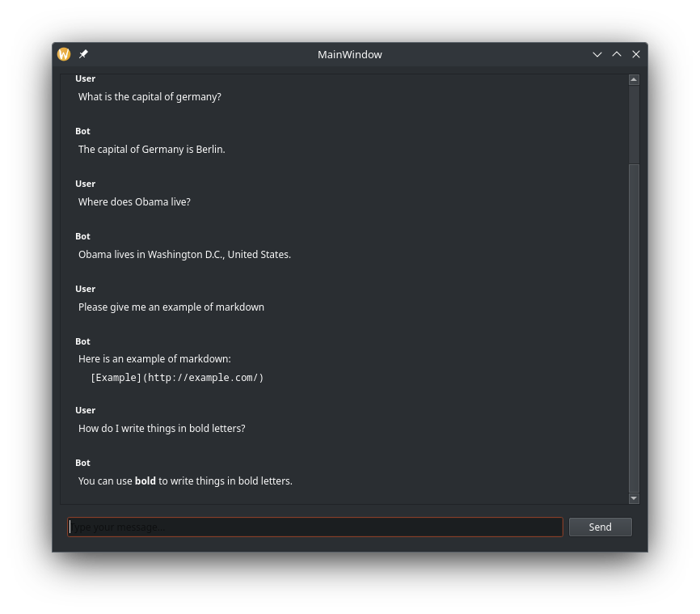Screen dimensions: 700x614
Task: Click the bold word in the last Bot reply
Action: (145, 481)
